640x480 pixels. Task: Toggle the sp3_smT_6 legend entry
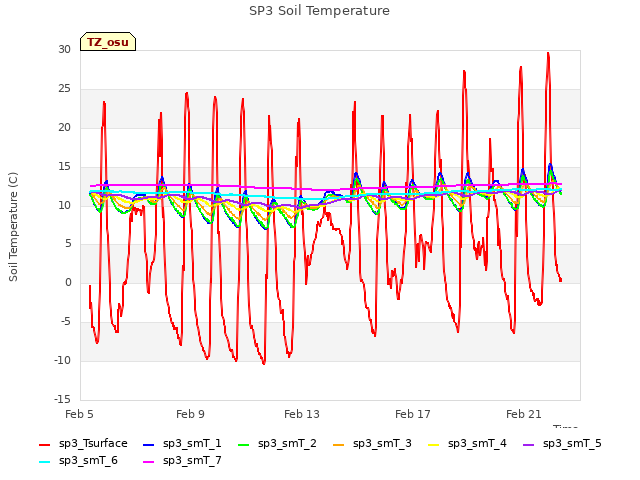pos(78,461)
